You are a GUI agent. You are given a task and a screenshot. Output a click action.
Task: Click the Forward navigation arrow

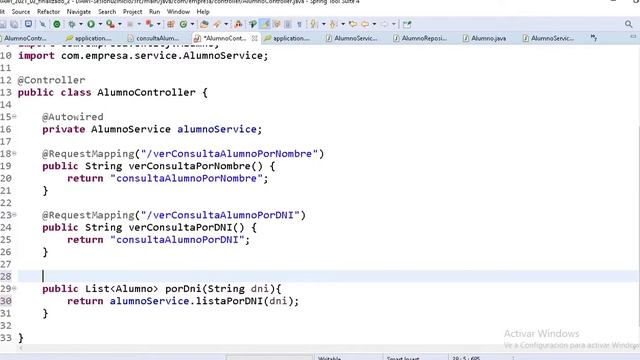(384, 24)
